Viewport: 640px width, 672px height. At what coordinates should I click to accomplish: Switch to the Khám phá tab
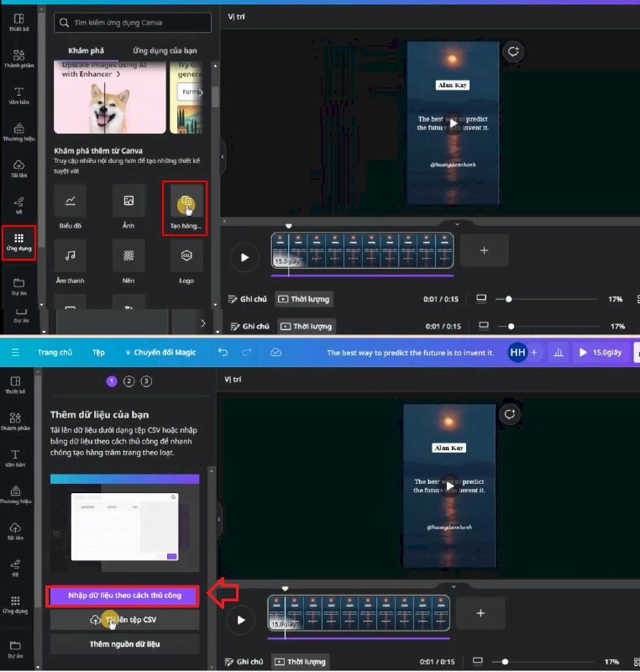click(87, 50)
